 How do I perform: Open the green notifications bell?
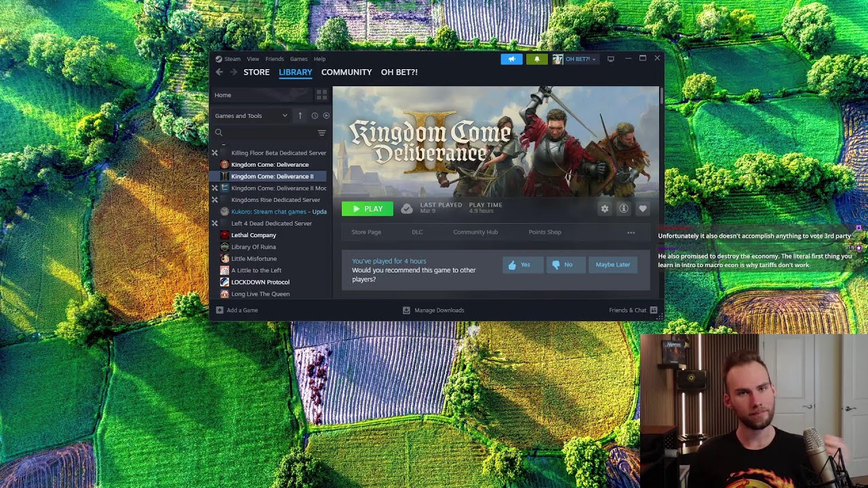click(536, 59)
